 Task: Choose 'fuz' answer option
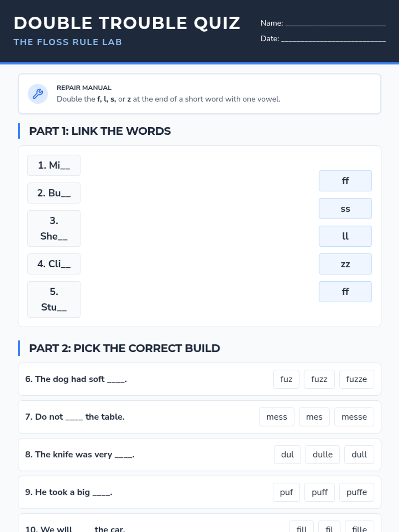pyautogui.click(x=286, y=379)
